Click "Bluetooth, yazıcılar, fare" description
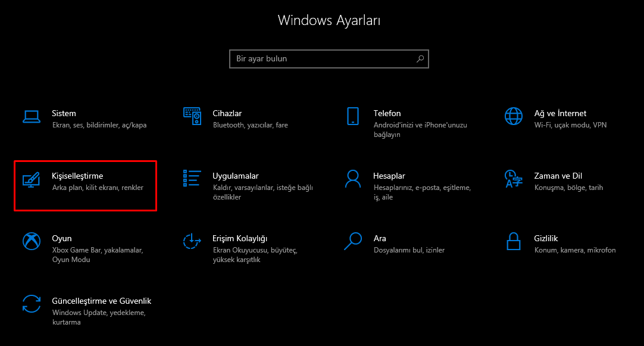 [x=250, y=125]
